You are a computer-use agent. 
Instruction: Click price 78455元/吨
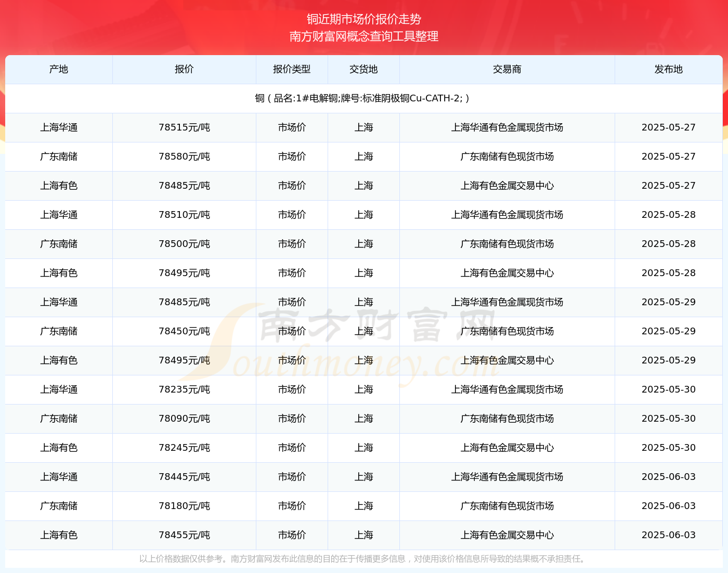pyautogui.click(x=184, y=535)
